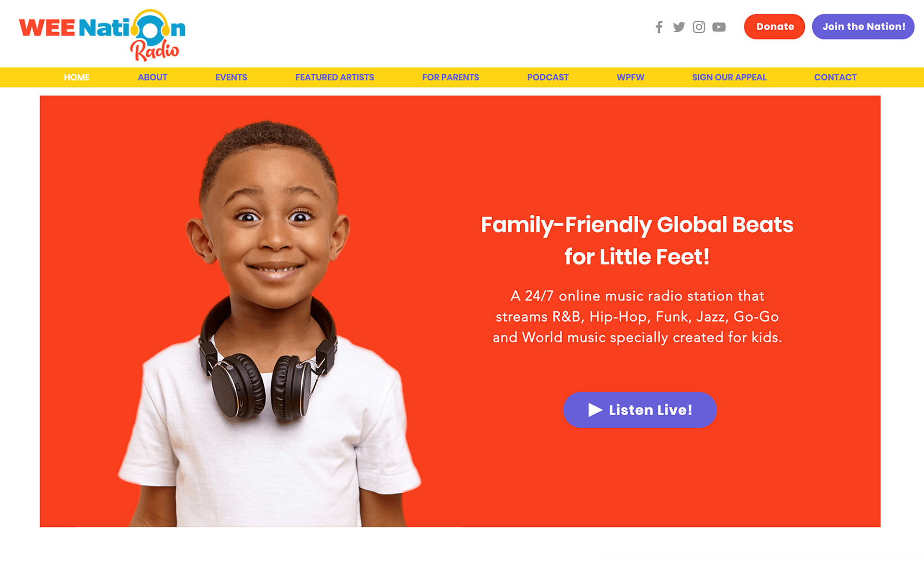The width and height of the screenshot is (924, 563).
Task: Open the Facebook social icon
Action: 659,27
